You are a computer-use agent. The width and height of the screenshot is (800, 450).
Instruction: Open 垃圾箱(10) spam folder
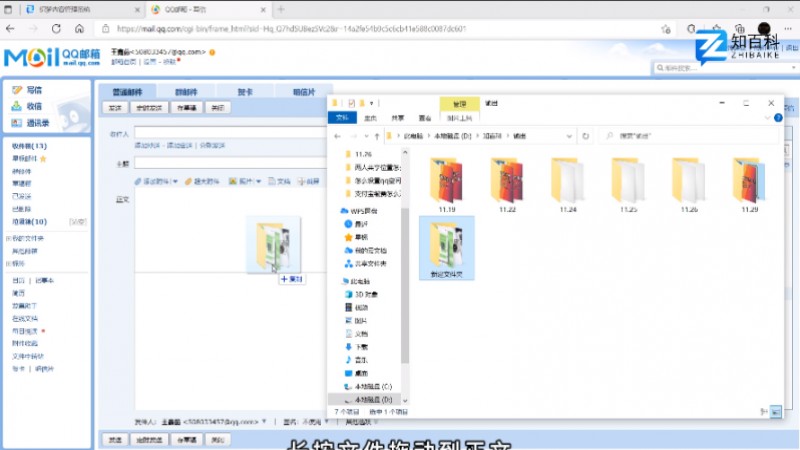[x=29, y=222]
